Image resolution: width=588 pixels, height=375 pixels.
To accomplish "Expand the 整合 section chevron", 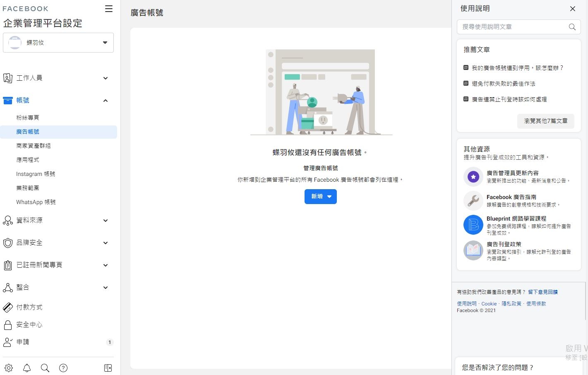I will 106,288.
